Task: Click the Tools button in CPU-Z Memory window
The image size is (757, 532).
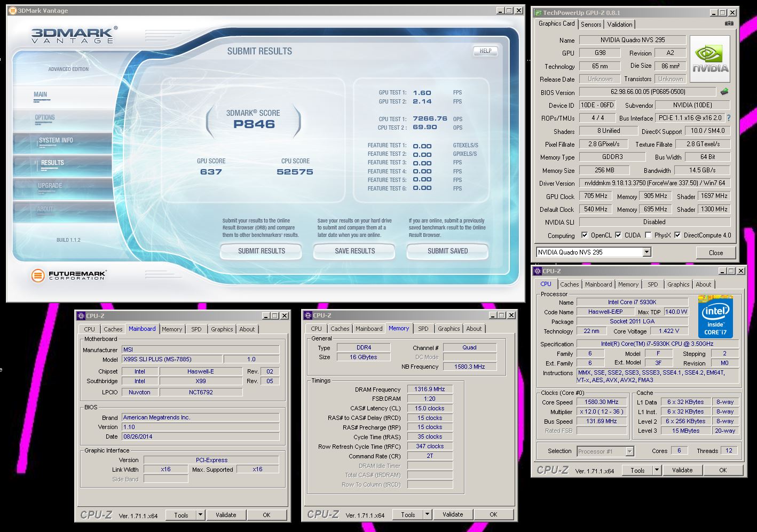Action: pos(408,514)
